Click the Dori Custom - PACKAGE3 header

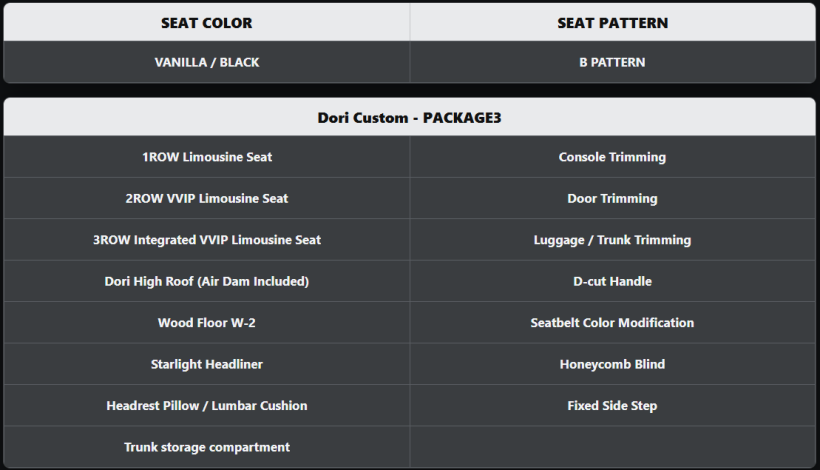[x=409, y=117]
